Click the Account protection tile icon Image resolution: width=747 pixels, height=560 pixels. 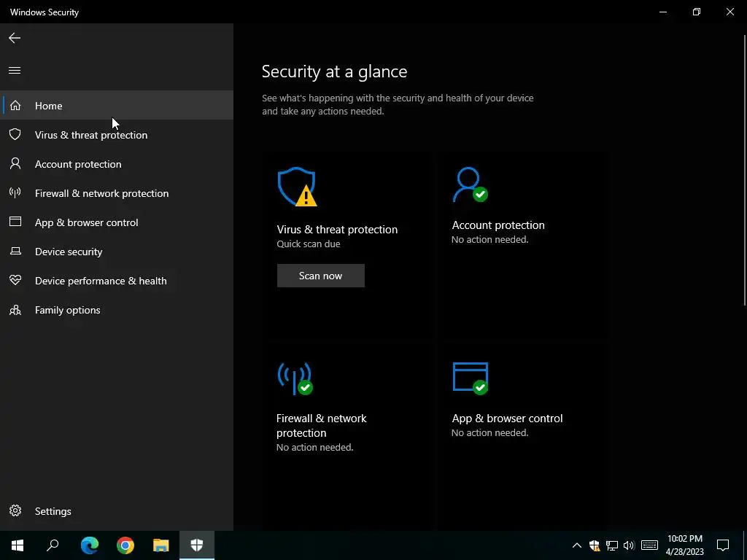click(x=470, y=184)
